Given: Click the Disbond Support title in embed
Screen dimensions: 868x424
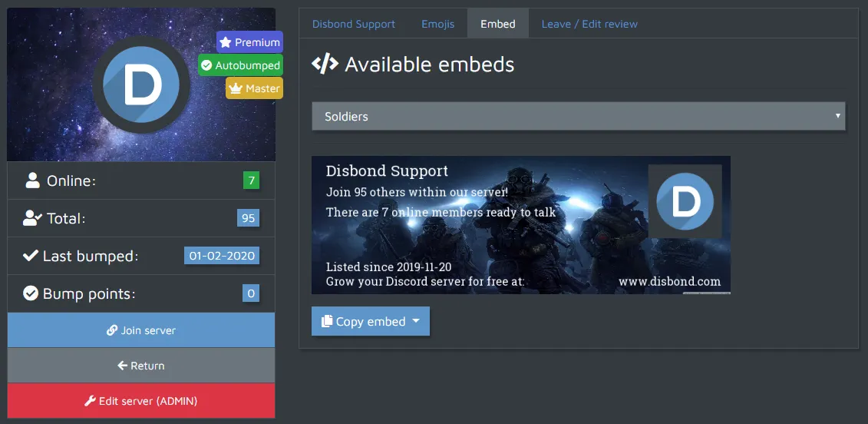Looking at the screenshot, I should tap(387, 171).
